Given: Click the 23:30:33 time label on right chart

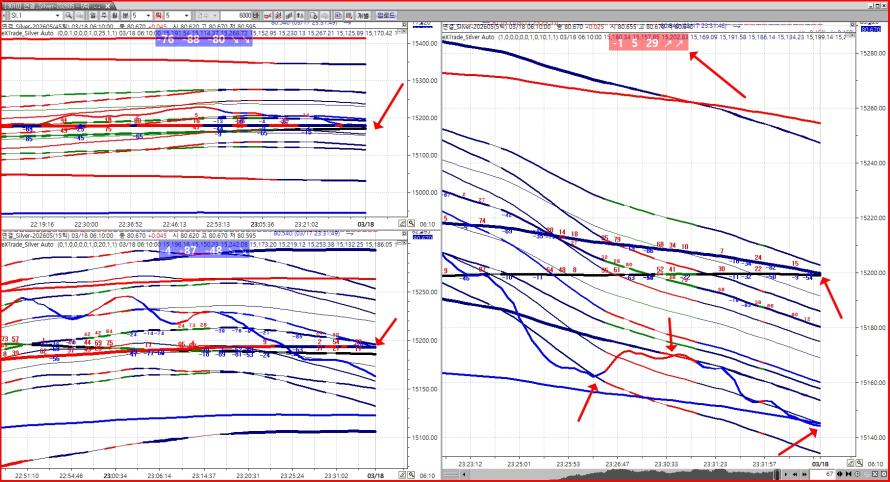Looking at the screenshot, I should 666,464.
